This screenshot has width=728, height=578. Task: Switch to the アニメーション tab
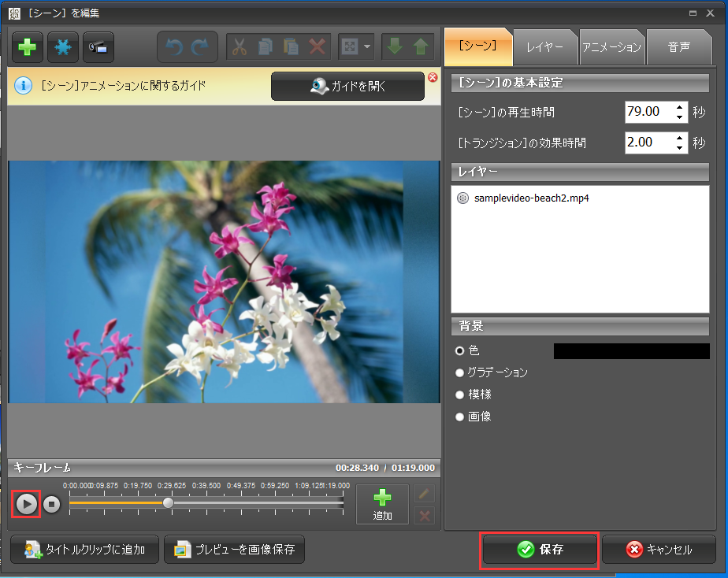pos(612,46)
